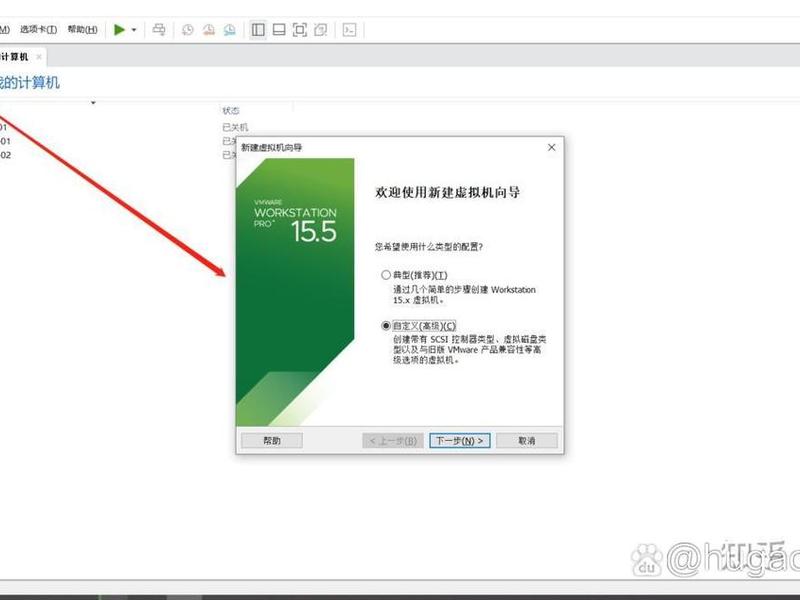Screen dimensions: 800x600
Task: Toggle the library sidebar view icon
Action: pyautogui.click(x=258, y=30)
